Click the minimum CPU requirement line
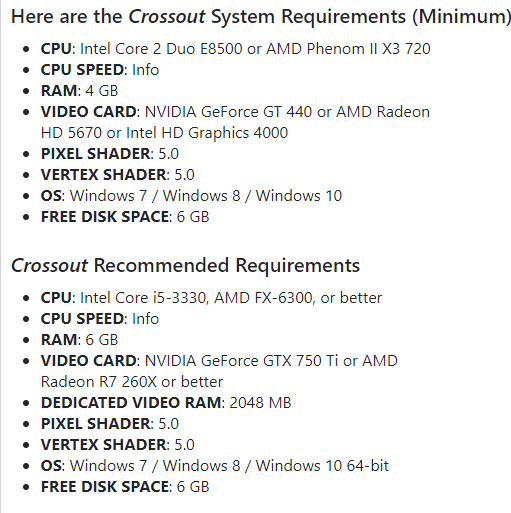Screen dimensions: 511x513 235,49
